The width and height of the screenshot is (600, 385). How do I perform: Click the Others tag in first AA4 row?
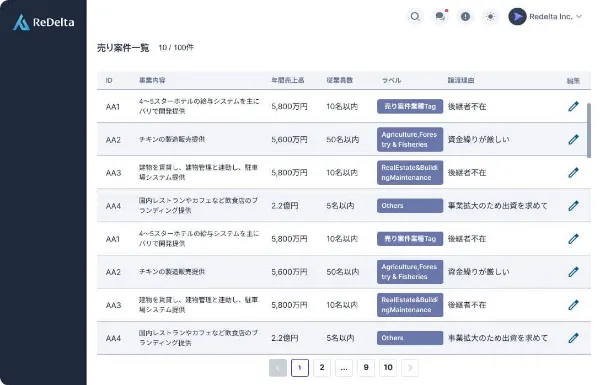[x=410, y=206]
